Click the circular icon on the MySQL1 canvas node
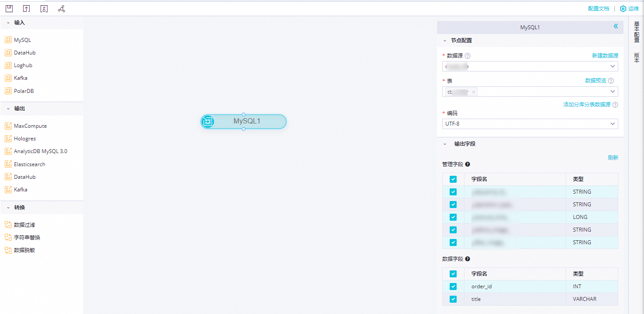 coord(208,122)
